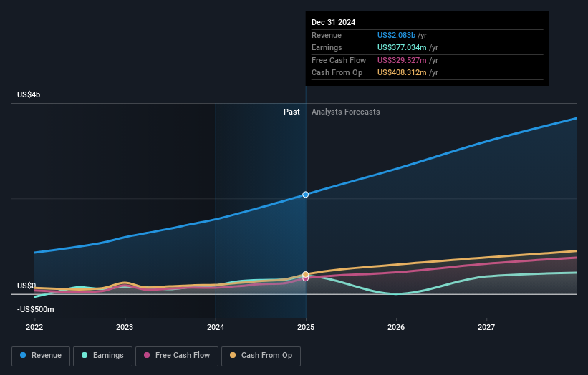
Task: Click the teal Earnings legend dot
Action: click(x=85, y=355)
